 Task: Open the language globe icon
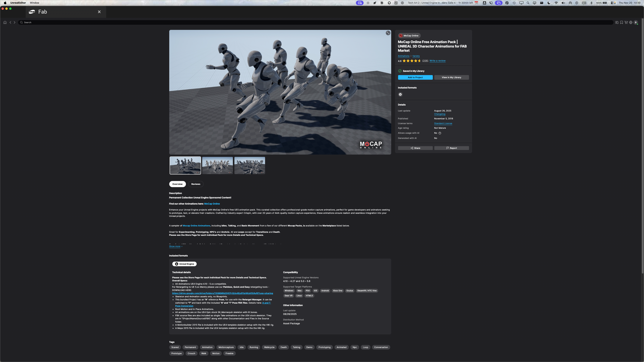(631, 23)
